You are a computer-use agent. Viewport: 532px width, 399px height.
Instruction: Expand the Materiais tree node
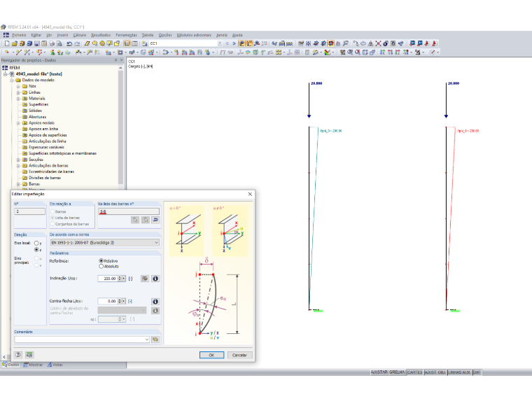pos(18,99)
